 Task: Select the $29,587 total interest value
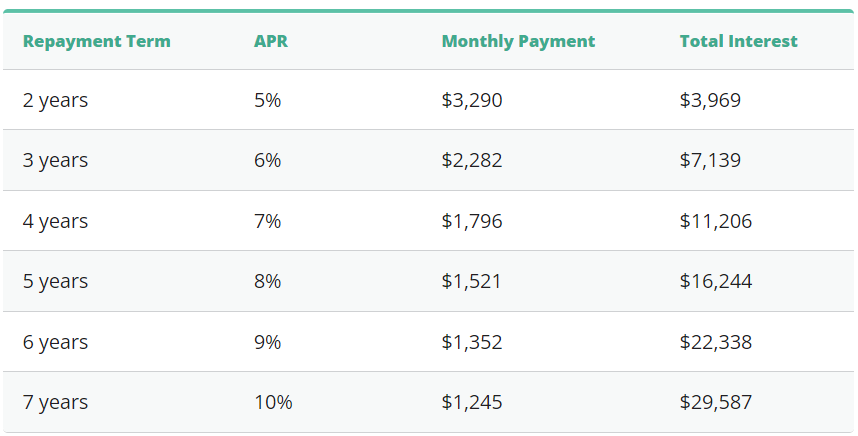click(715, 402)
